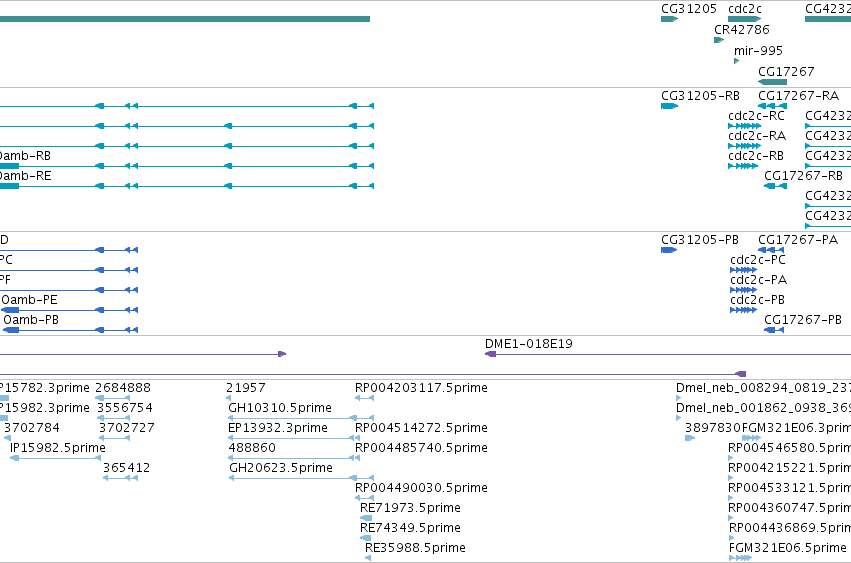
Task: Open the CR42786 gene feature
Action: tap(719, 40)
